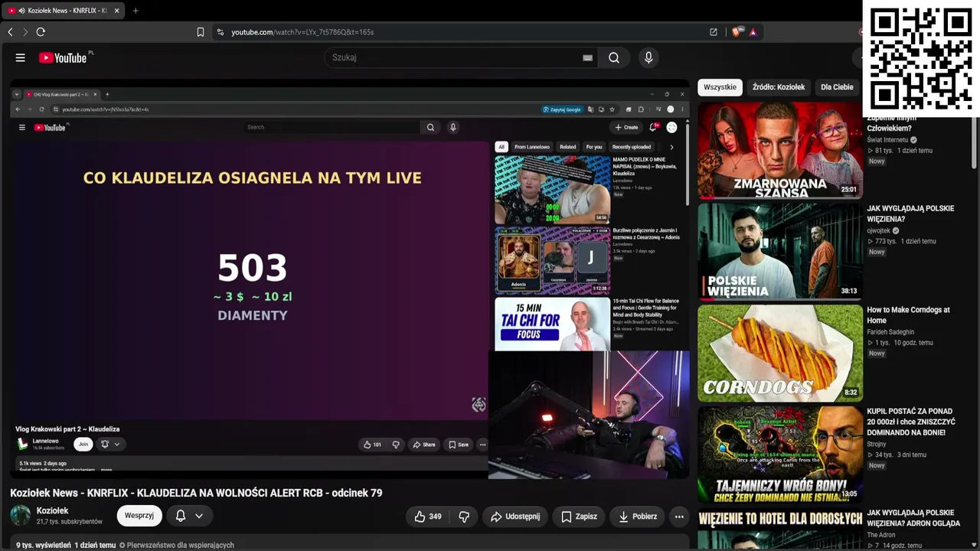Screen dimensions: 980x551
Task: Open the on-screen keyboard in search box
Action: 588,57
